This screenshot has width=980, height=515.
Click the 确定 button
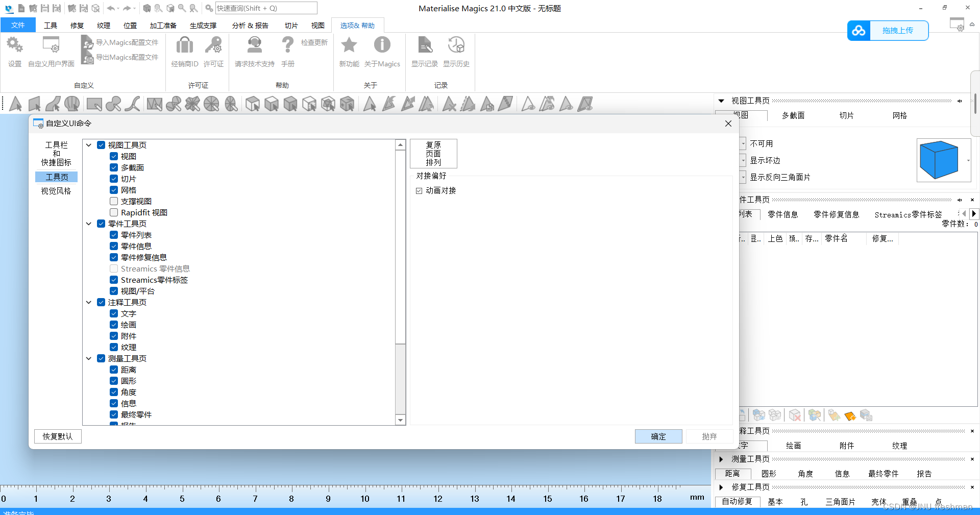[x=658, y=436]
